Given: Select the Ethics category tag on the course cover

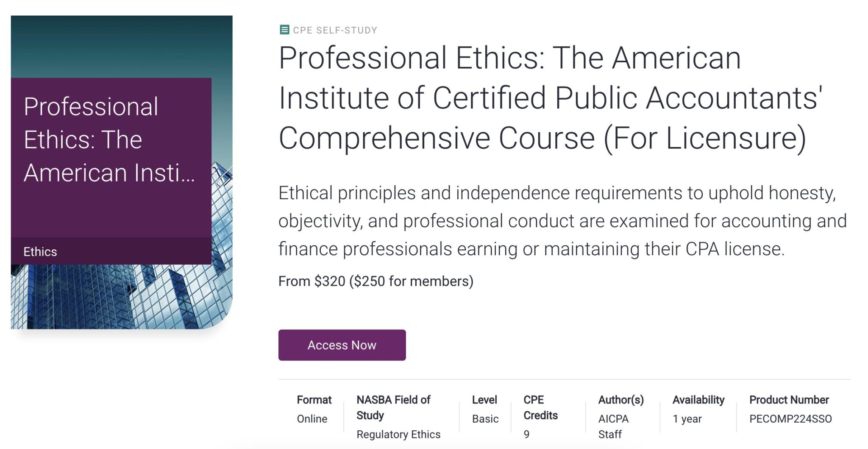Looking at the screenshot, I should pyautogui.click(x=39, y=251).
